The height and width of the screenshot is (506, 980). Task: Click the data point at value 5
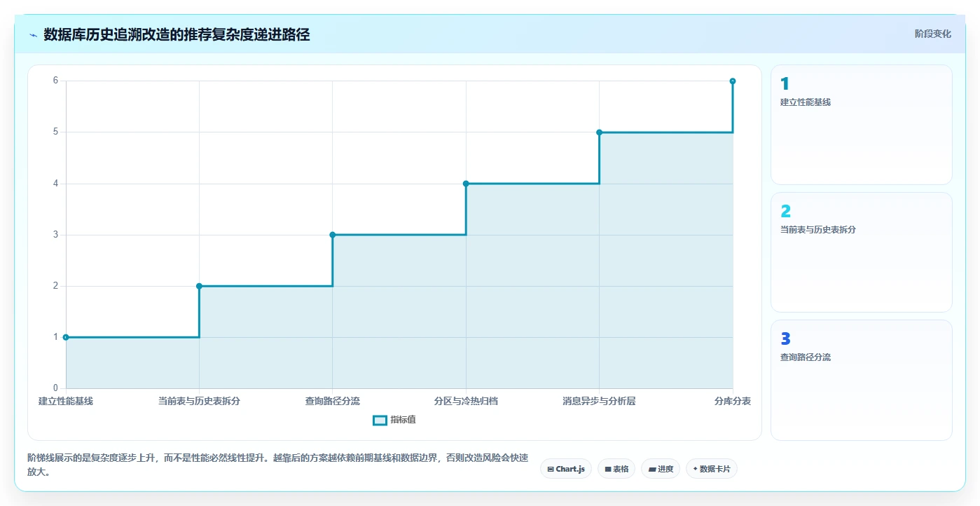click(599, 132)
